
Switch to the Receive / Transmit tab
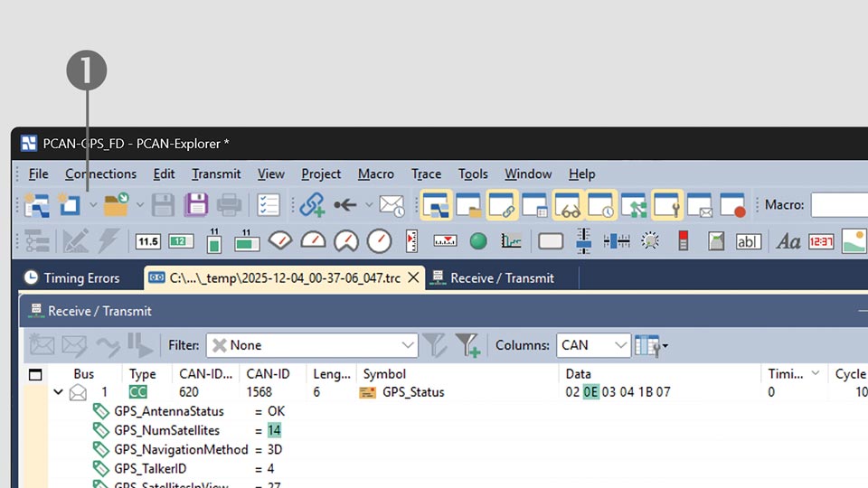(494, 277)
